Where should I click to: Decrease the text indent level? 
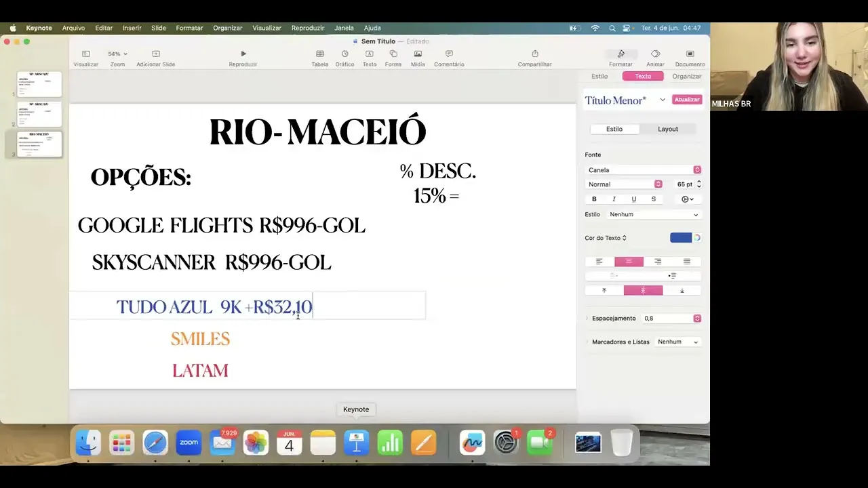pyautogui.click(x=614, y=276)
